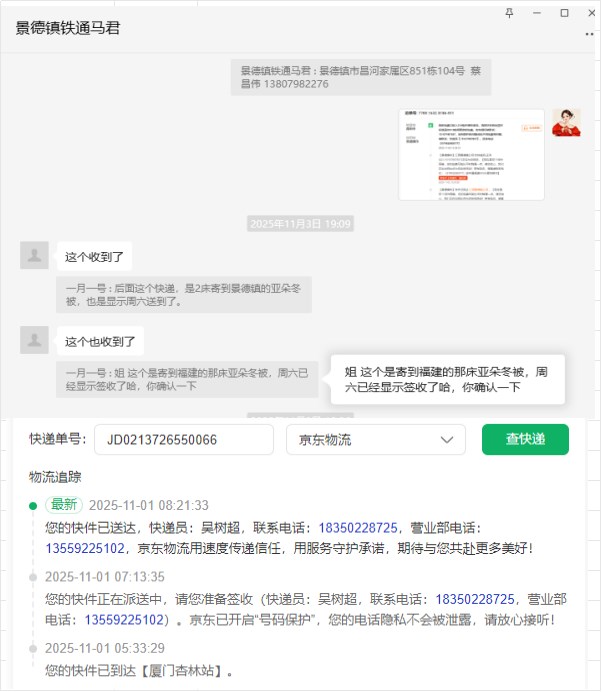The width and height of the screenshot is (602, 692).
Task: Open the more options ellipsis menu
Action: (x=589, y=34)
